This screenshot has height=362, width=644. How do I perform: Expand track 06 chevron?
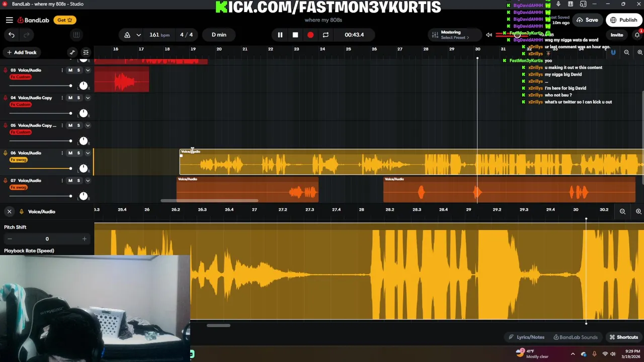(x=88, y=153)
